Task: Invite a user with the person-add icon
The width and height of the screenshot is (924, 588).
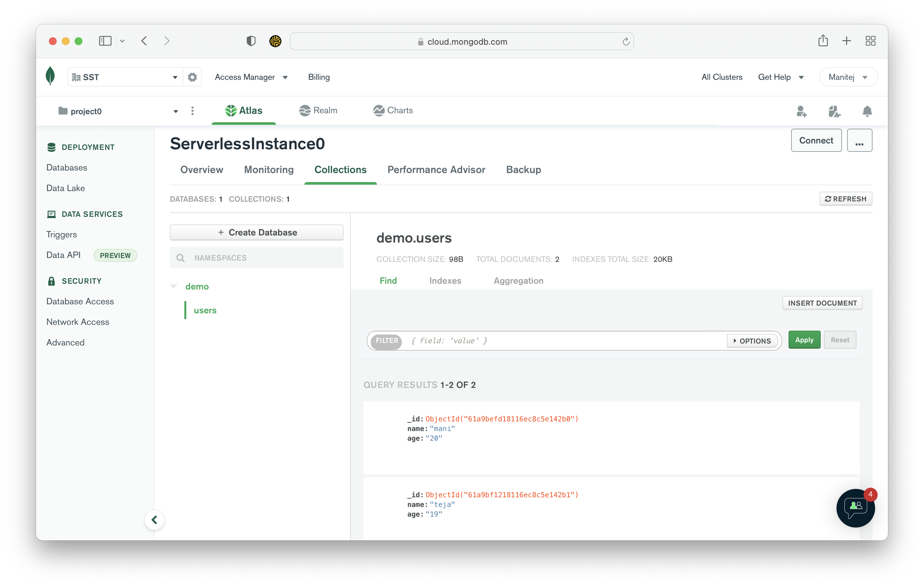Action: 802,112
